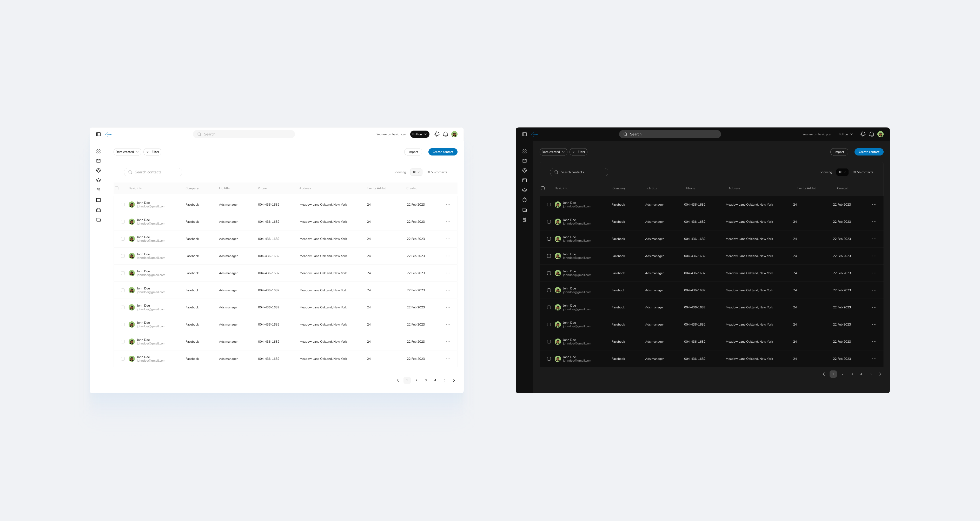The width and height of the screenshot is (980, 521).
Task: Open the calendar-event icon in light sidebar
Action: pos(98,190)
